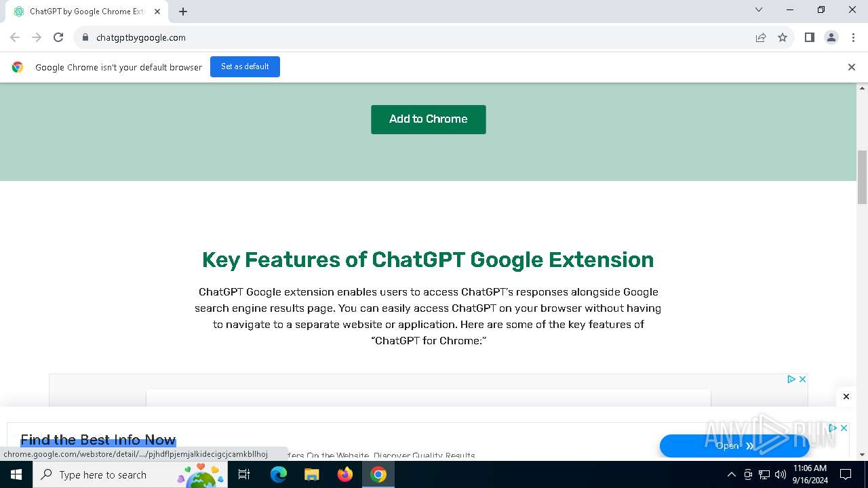Image resolution: width=868 pixels, height=488 pixels.
Task: Click the taskbar search box
Action: [x=131, y=474]
